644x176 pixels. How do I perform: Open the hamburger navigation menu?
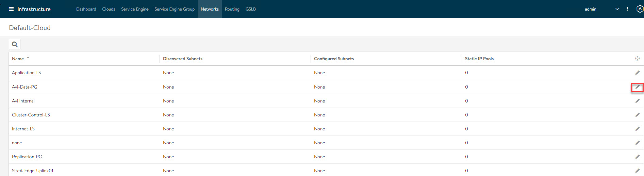11,9
